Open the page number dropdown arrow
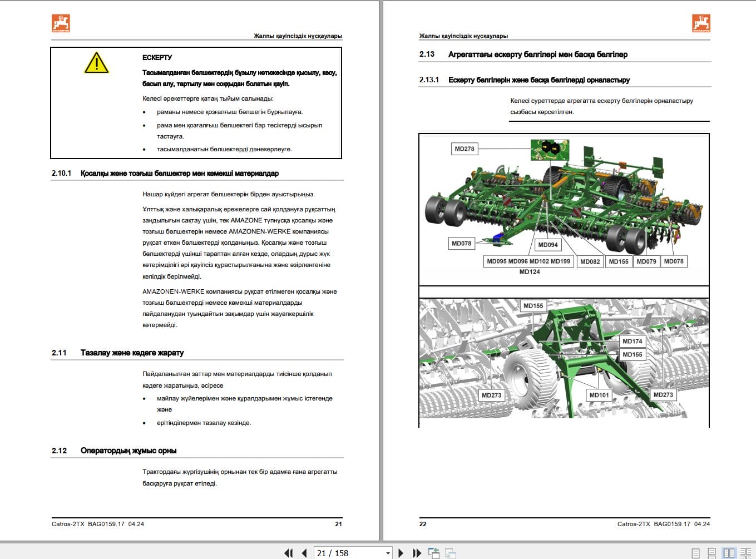 [388, 553]
